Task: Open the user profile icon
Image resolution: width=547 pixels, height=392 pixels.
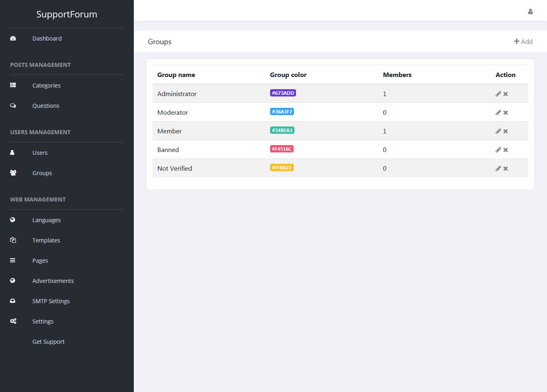Action: point(530,11)
